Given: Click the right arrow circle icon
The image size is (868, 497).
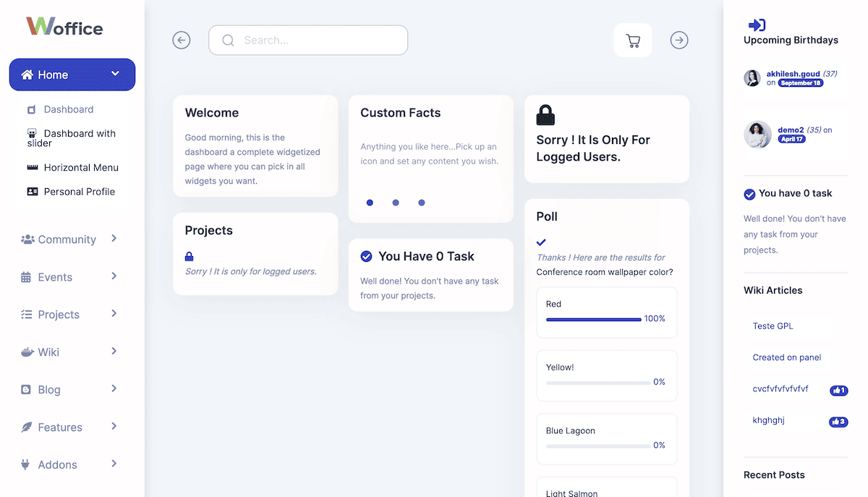Looking at the screenshot, I should point(679,41).
